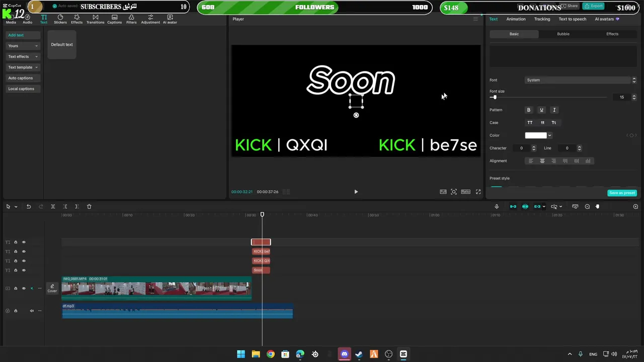Viewport: 644px width, 362px height.
Task: Open the Font dropdown showing System
Action: pos(581,80)
